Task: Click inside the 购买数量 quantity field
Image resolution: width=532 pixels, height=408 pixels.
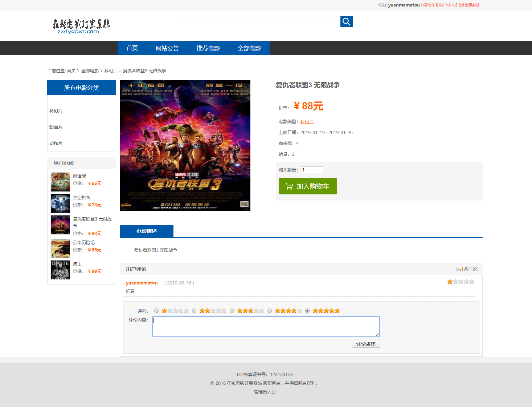Action: click(312, 170)
